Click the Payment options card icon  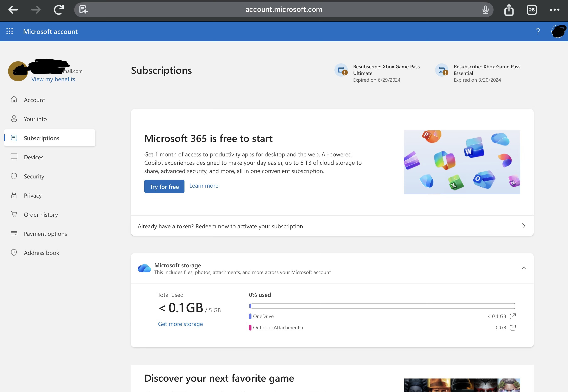pyautogui.click(x=14, y=233)
